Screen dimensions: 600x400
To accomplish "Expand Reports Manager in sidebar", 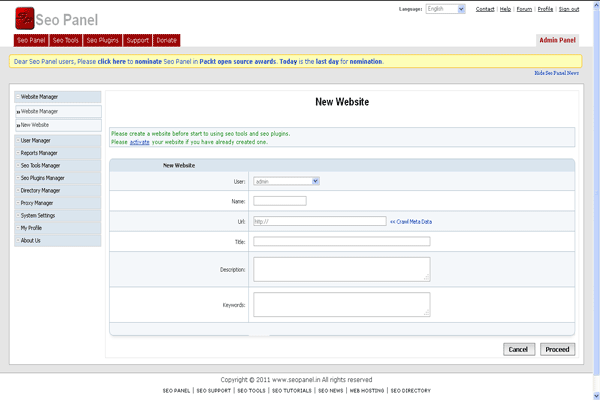I will [39, 153].
